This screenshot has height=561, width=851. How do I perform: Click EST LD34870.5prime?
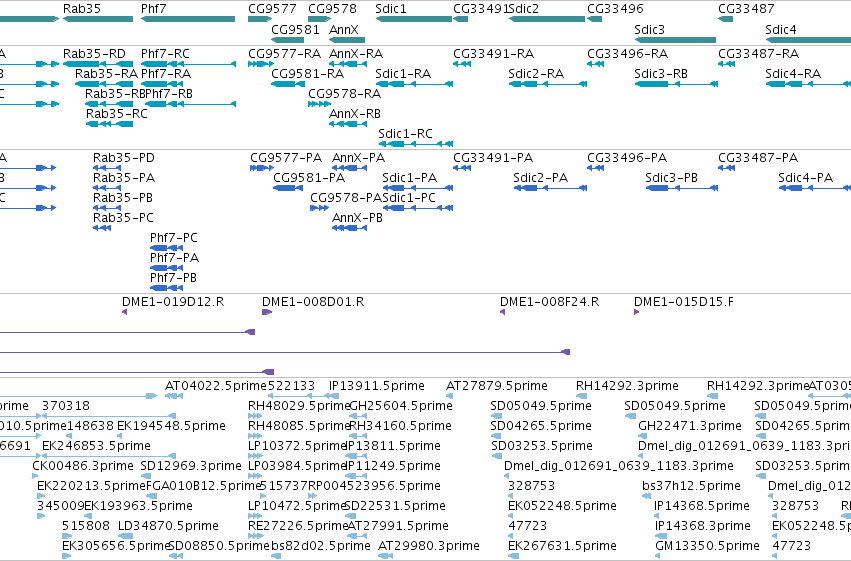168,526
